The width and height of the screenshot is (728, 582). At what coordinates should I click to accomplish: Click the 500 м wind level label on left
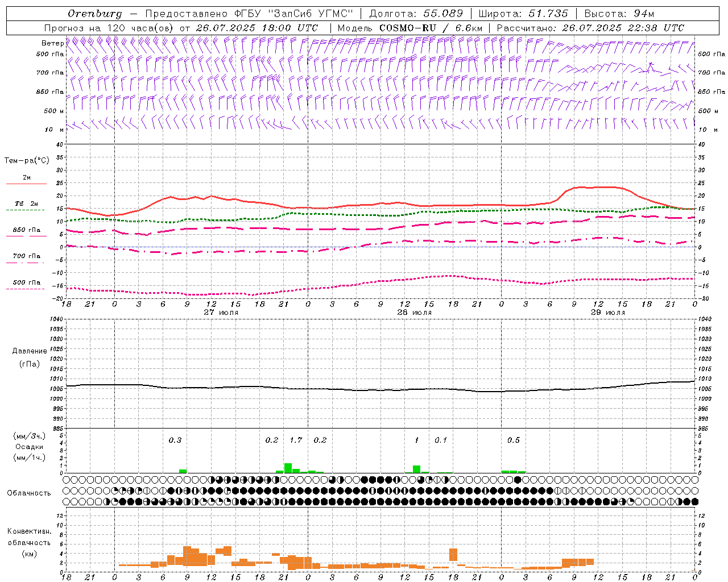click(x=53, y=111)
